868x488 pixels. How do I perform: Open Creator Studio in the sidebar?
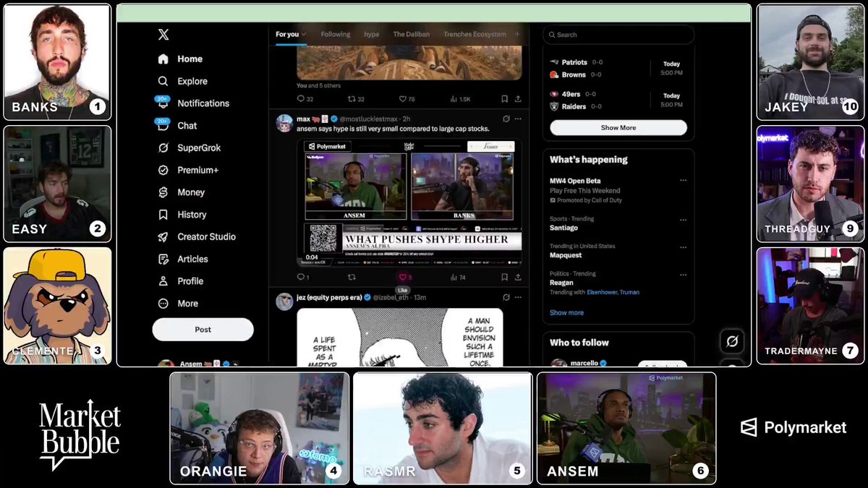click(197, 237)
